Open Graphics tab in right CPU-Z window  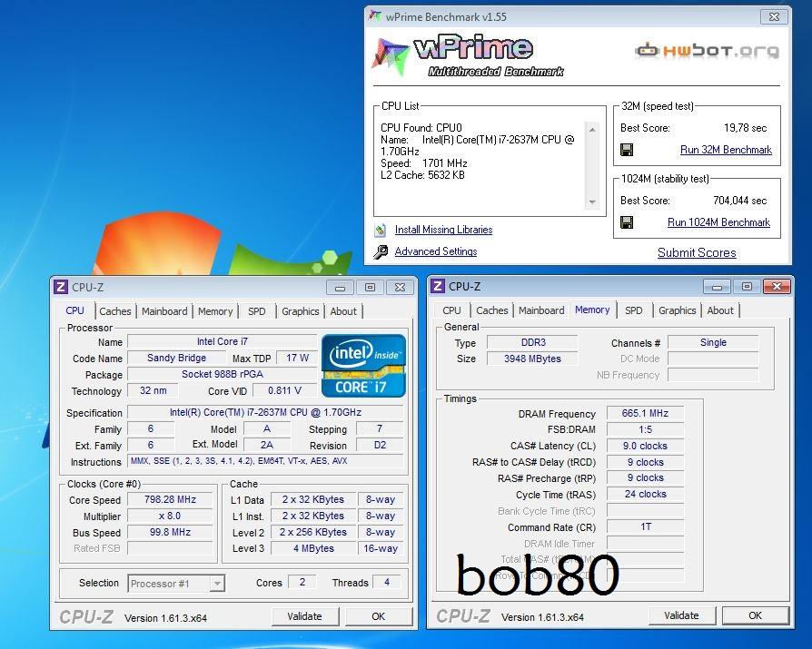[677, 310]
